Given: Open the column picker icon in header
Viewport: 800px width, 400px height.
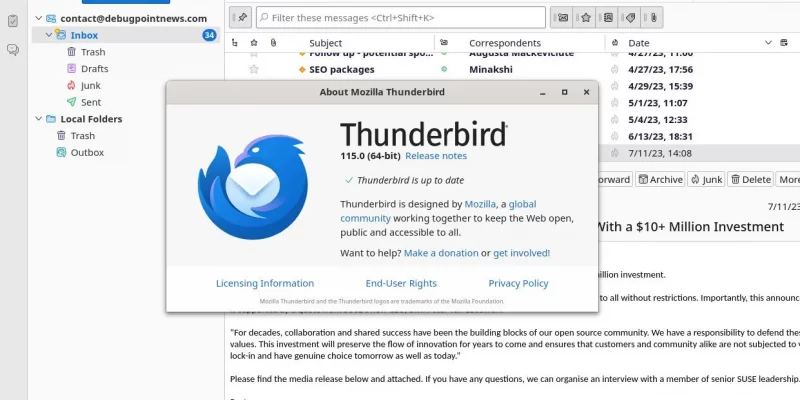Looking at the screenshot, I should click(x=784, y=43).
